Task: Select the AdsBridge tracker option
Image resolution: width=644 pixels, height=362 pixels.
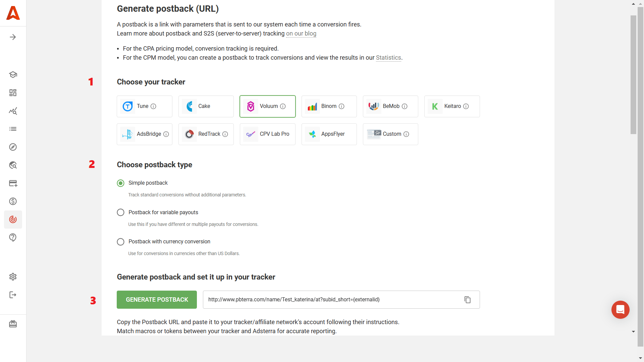Action: (145, 134)
